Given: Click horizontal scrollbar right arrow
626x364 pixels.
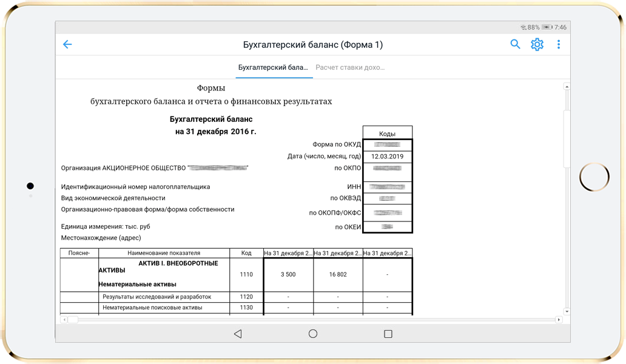Looking at the screenshot, I should (x=559, y=320).
